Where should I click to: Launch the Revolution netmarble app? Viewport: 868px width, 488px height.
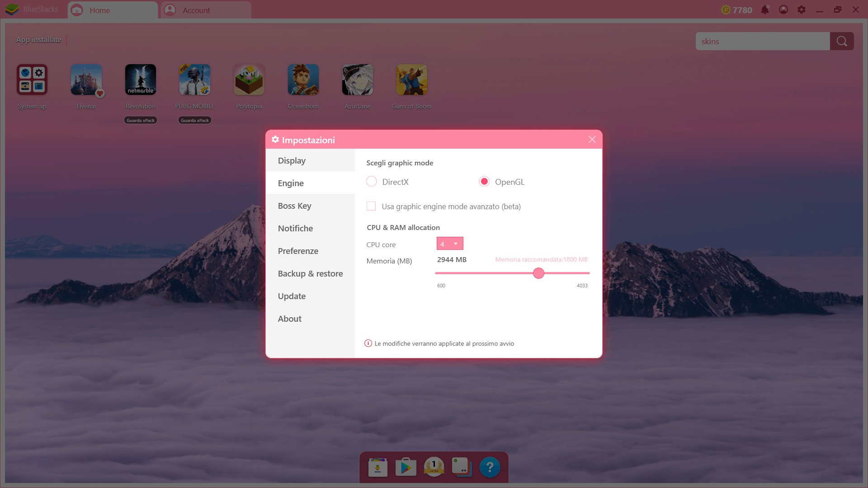141,80
